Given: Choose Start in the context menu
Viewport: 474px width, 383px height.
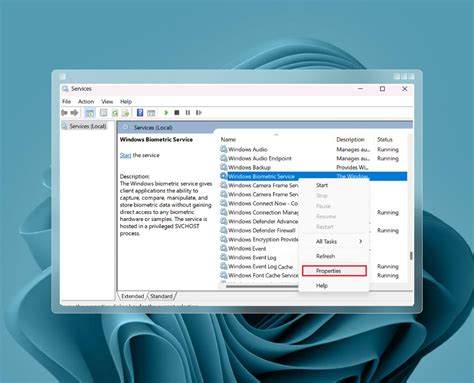Looking at the screenshot, I should [334, 185].
